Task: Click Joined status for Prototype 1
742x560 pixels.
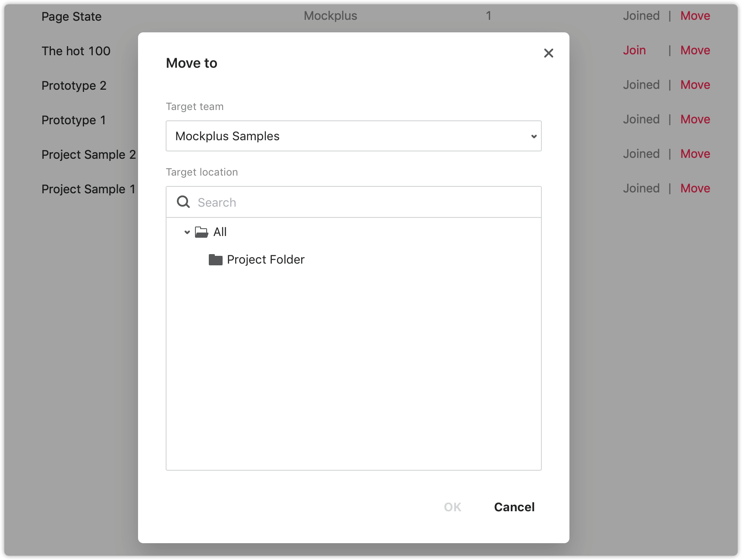Action: pos(641,120)
